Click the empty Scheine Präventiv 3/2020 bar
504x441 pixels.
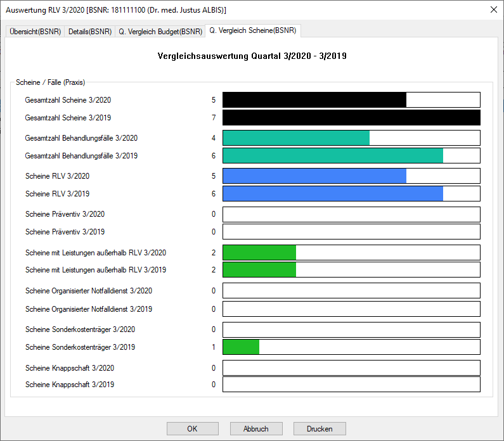351,214
